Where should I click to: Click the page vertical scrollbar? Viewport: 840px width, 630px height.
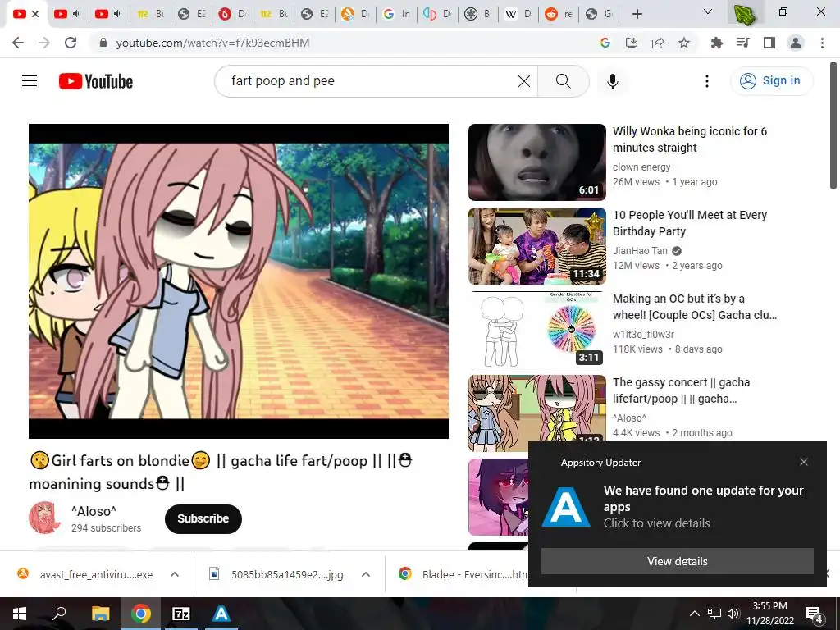pyautogui.click(x=833, y=126)
